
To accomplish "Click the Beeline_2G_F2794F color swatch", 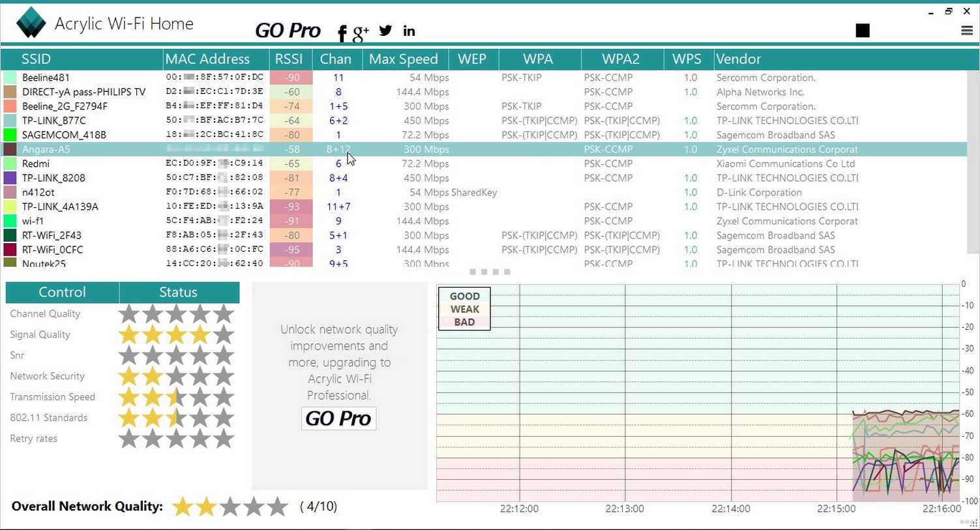I will click(x=10, y=106).
